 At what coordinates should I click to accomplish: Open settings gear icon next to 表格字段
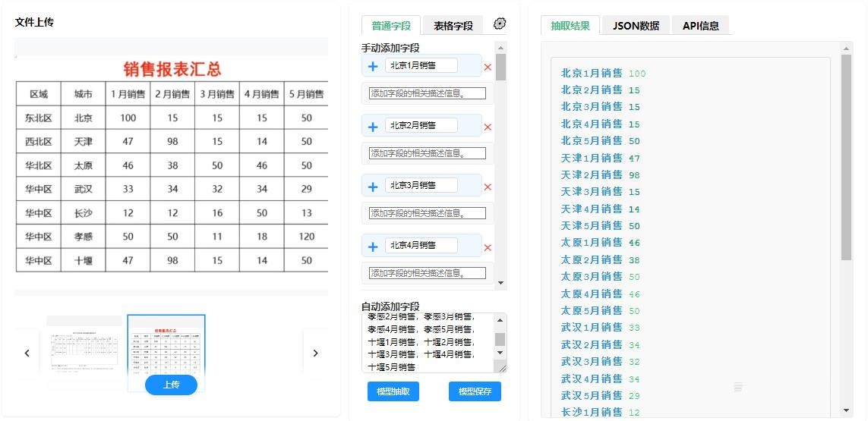coord(499,24)
